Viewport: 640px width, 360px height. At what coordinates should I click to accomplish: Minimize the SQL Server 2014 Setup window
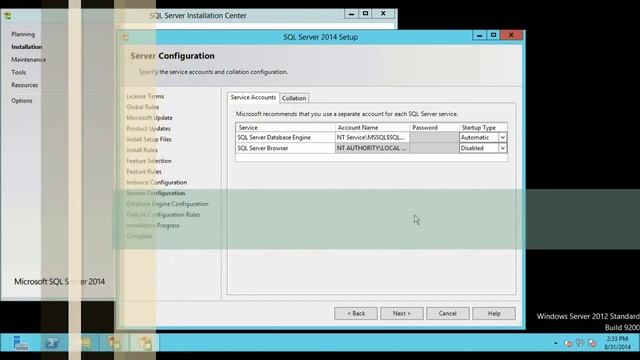point(479,35)
